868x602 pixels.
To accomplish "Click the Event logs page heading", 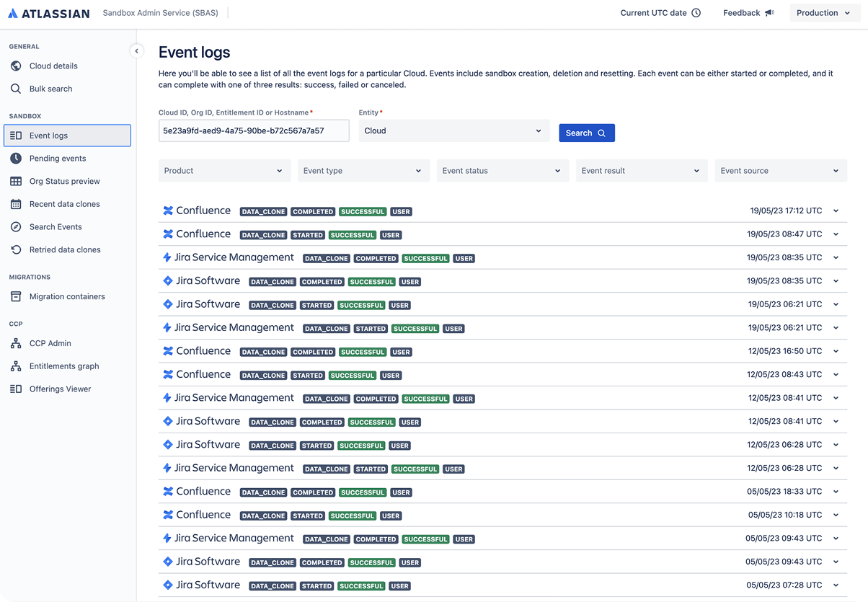I will tap(195, 52).
